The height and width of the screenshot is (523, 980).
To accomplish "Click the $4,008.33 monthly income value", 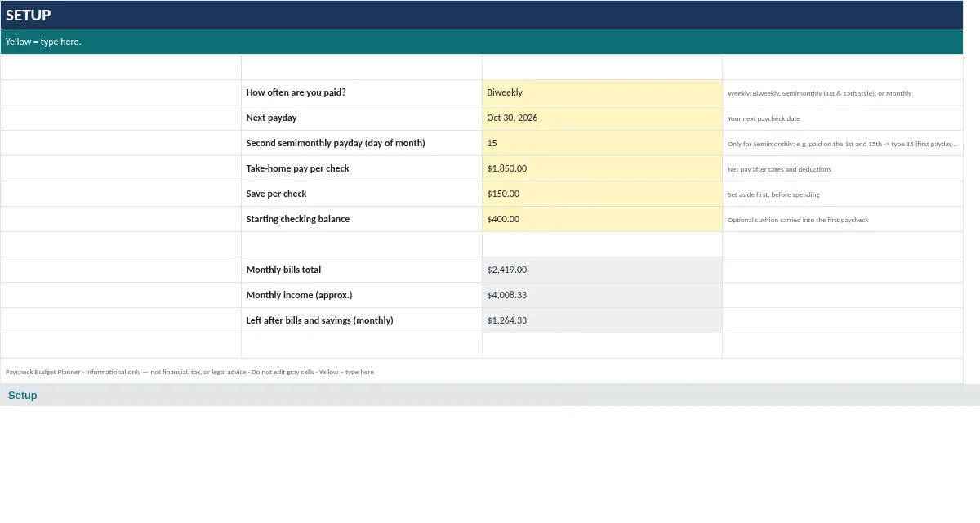I will point(602,295).
